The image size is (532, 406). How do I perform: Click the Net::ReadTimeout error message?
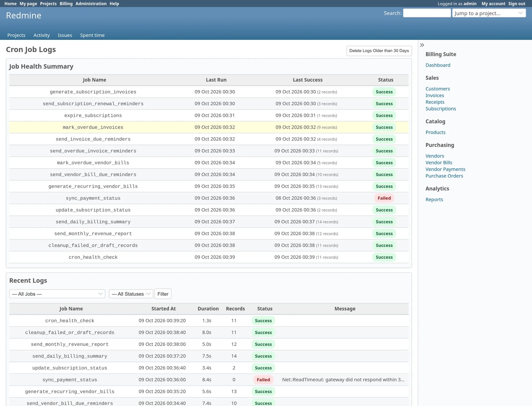click(x=343, y=380)
